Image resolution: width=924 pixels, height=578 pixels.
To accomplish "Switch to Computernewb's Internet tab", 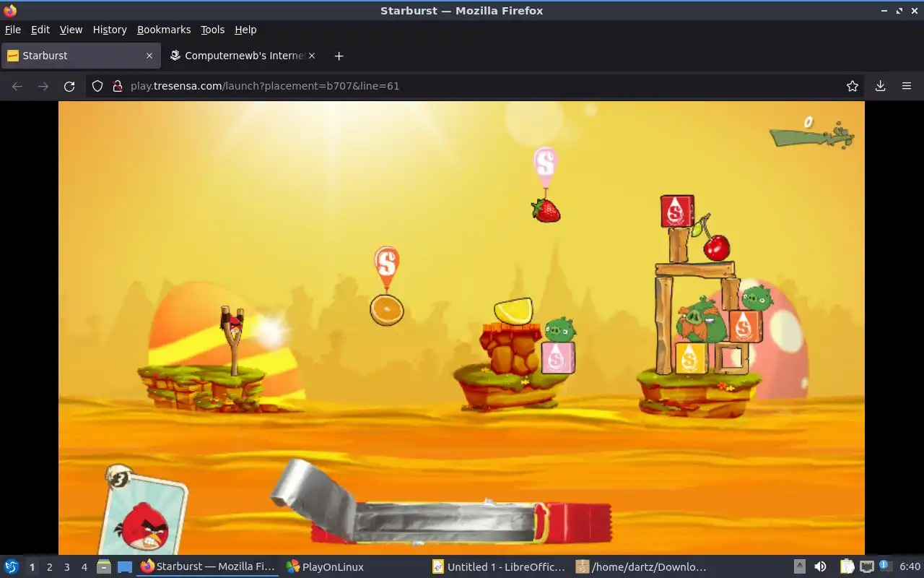I will pyautogui.click(x=243, y=56).
